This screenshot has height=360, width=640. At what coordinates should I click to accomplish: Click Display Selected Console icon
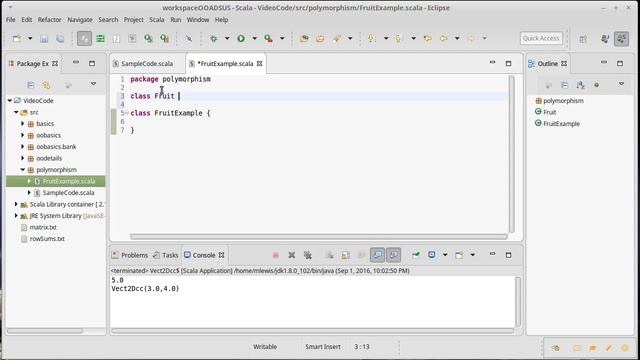click(431, 255)
